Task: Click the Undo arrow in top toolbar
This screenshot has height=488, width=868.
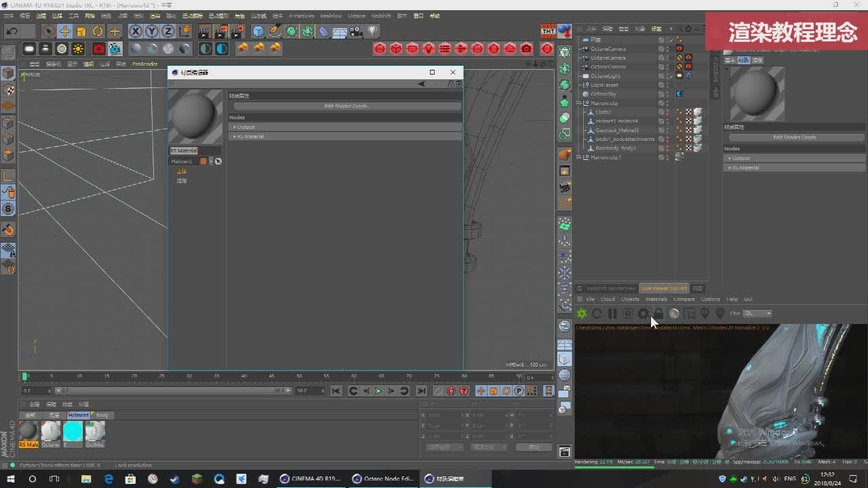Action: pos(12,31)
